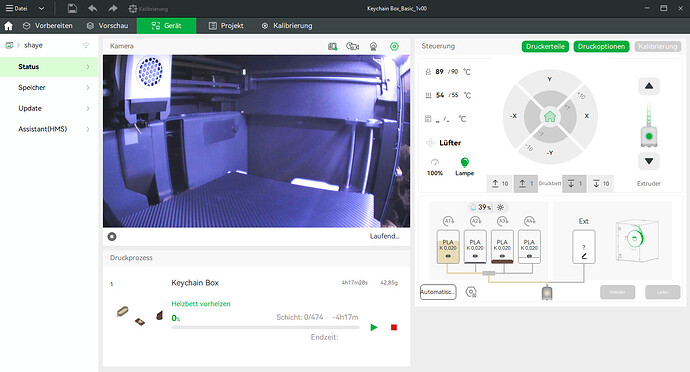Open the Datei dropdown arrow
This screenshot has height=372, width=690.
41,8
